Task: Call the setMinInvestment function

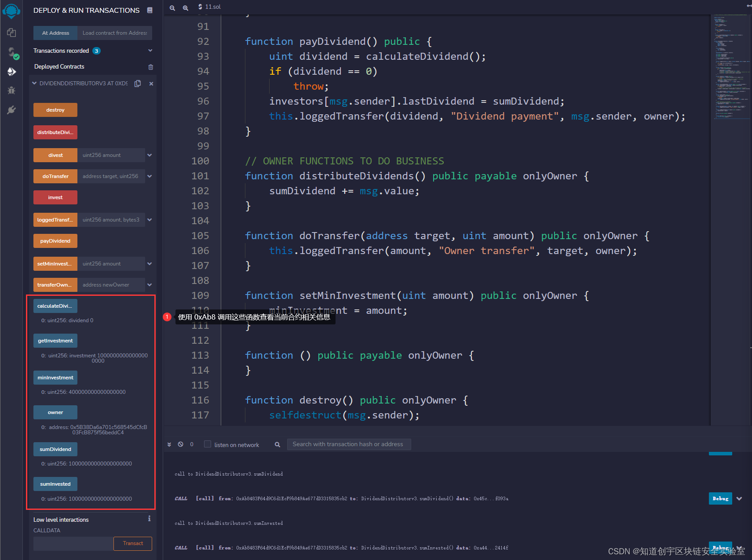Action: coord(55,264)
